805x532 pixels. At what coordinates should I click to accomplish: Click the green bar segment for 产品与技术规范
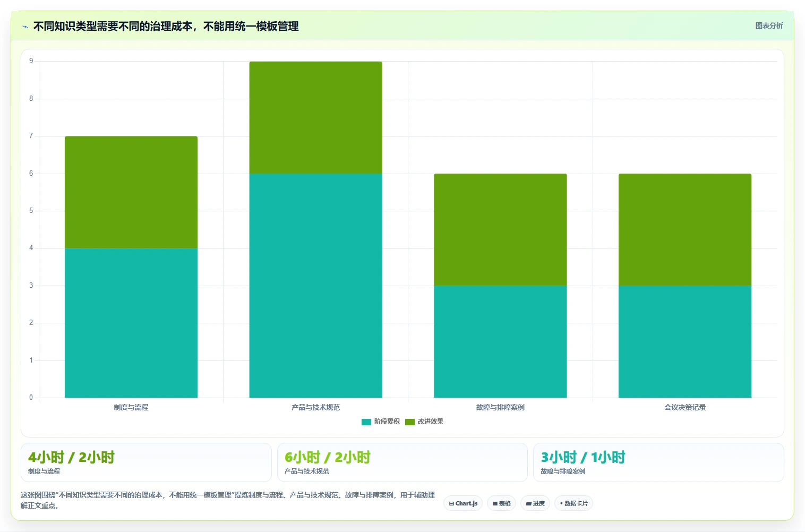click(x=316, y=117)
